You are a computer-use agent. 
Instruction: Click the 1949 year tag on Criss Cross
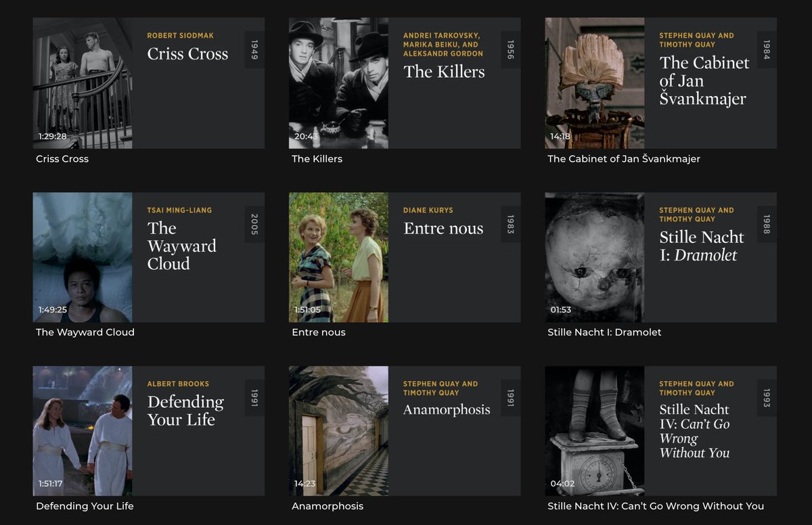254,49
